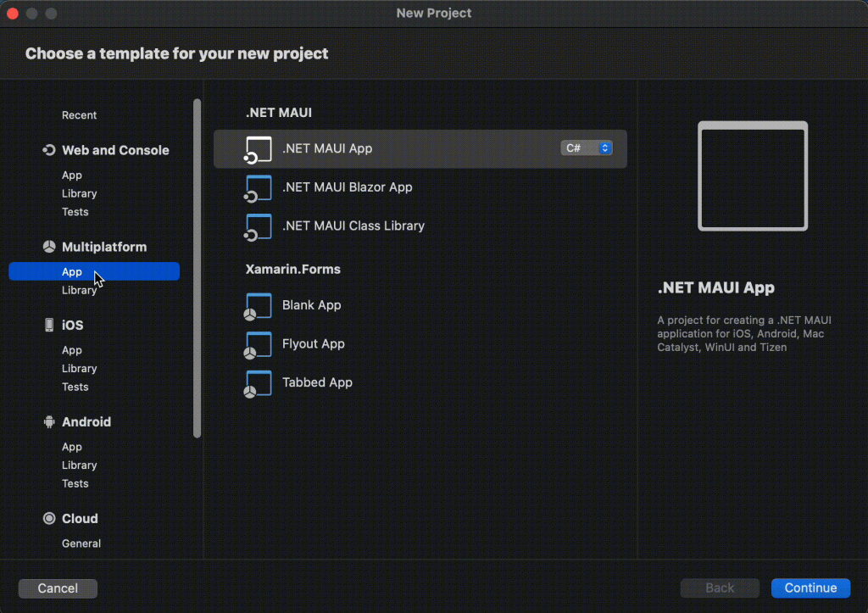Select Tests under Web and Console

point(75,211)
